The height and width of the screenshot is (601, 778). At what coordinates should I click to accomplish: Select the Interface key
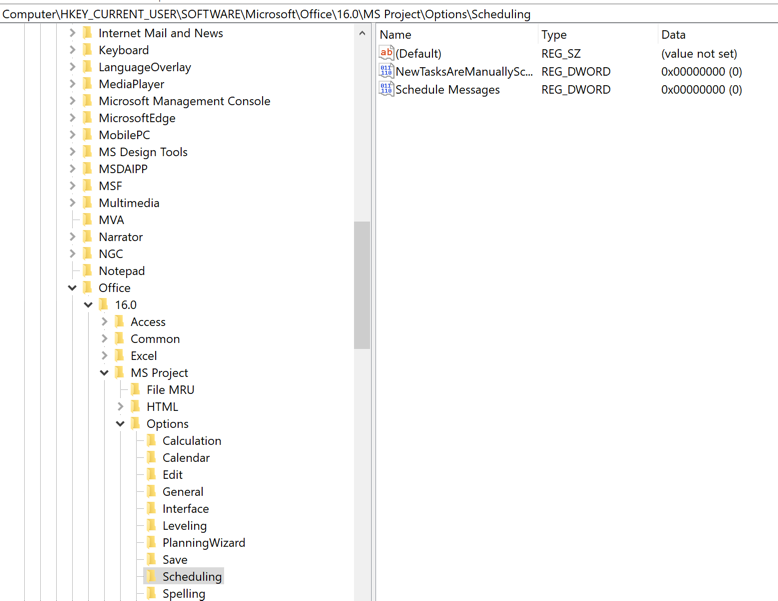(x=186, y=508)
